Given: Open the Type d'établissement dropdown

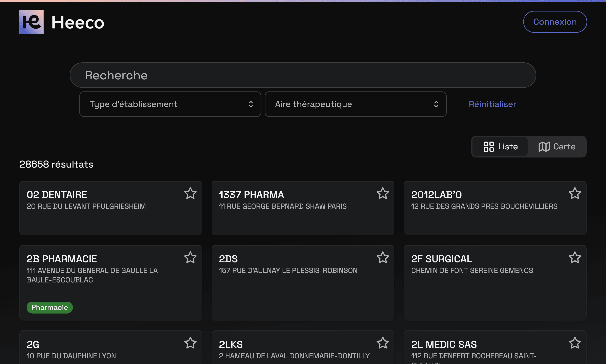Looking at the screenshot, I should click(170, 104).
